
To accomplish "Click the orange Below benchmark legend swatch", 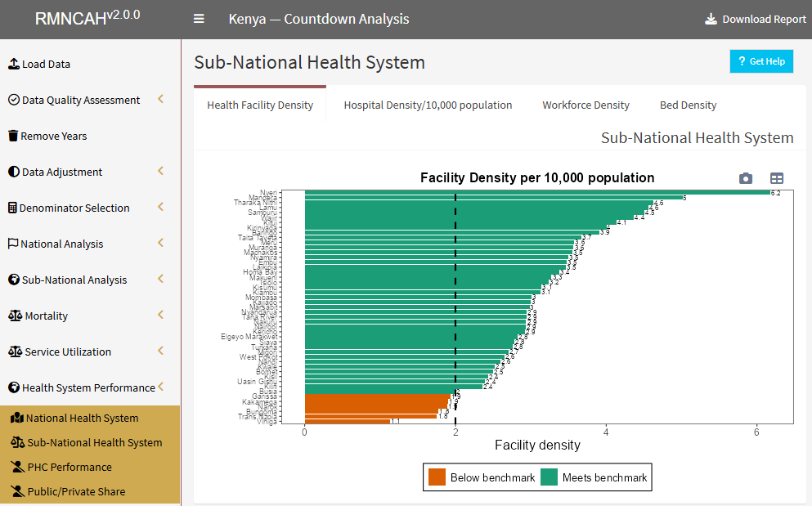I will click(437, 477).
